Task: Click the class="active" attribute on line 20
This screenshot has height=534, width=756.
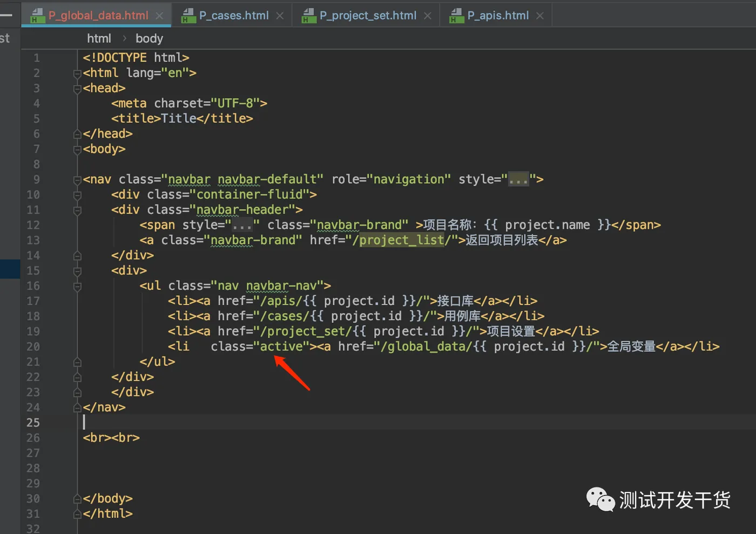Action: (x=260, y=346)
